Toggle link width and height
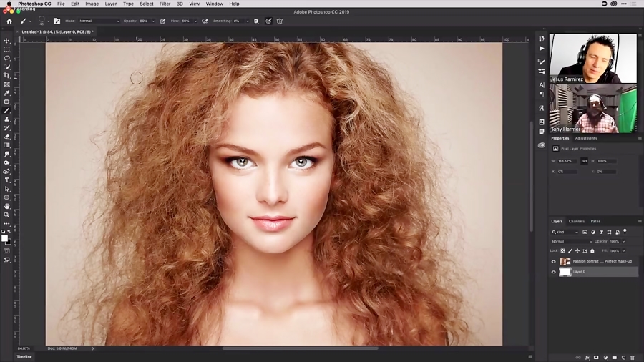644x362 pixels. (x=584, y=161)
